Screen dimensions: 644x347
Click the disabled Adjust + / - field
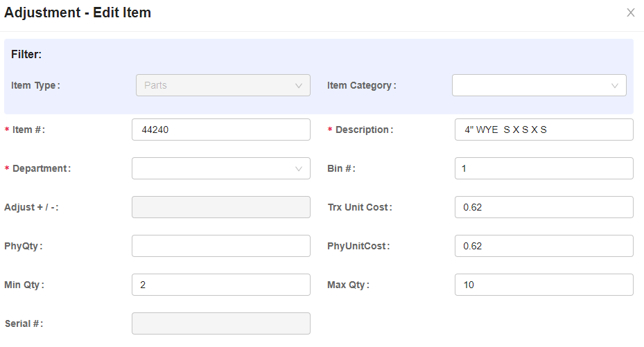pos(220,207)
